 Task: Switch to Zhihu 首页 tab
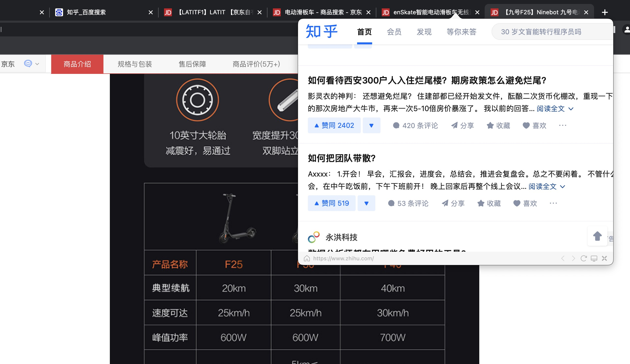pos(364,32)
